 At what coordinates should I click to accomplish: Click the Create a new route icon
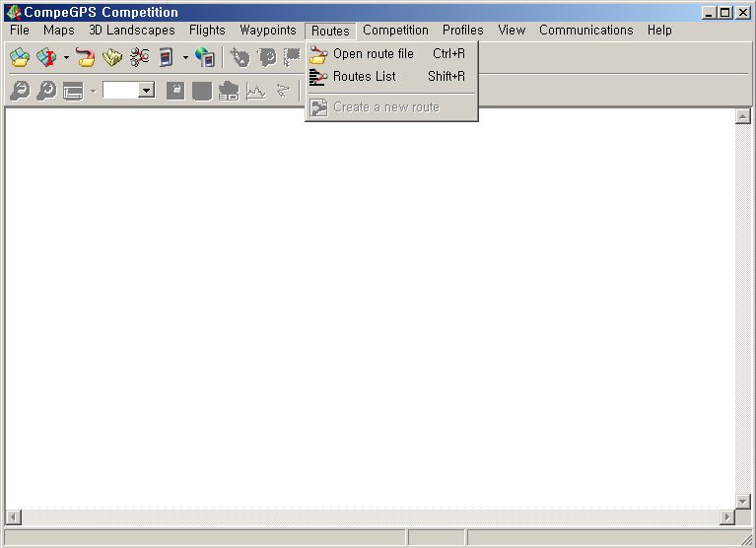(318, 107)
